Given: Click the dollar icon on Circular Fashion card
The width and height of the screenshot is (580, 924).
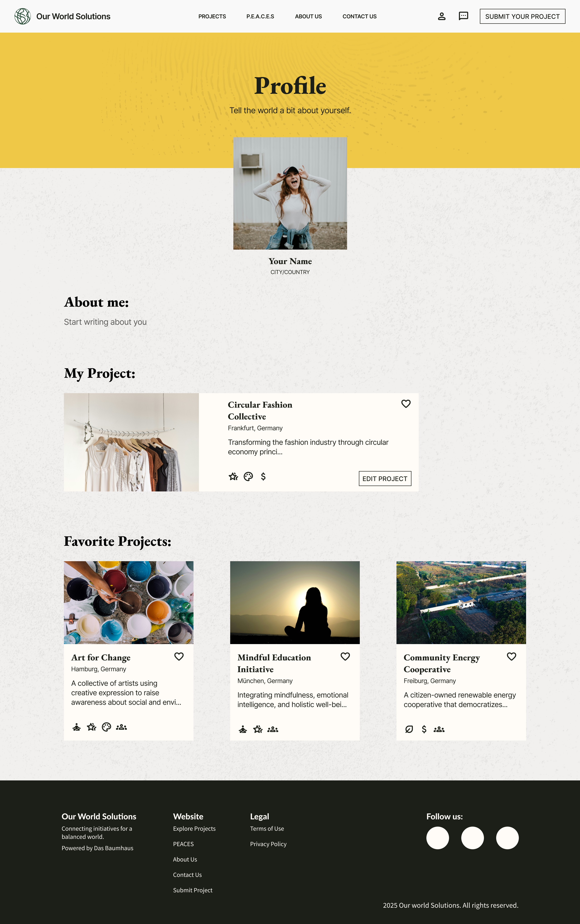Looking at the screenshot, I should [263, 476].
